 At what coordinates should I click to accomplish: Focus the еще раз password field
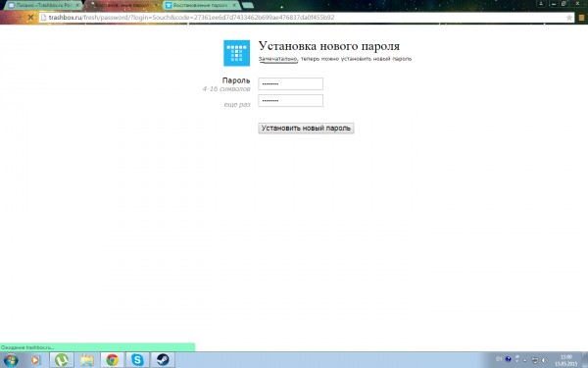coord(291,101)
